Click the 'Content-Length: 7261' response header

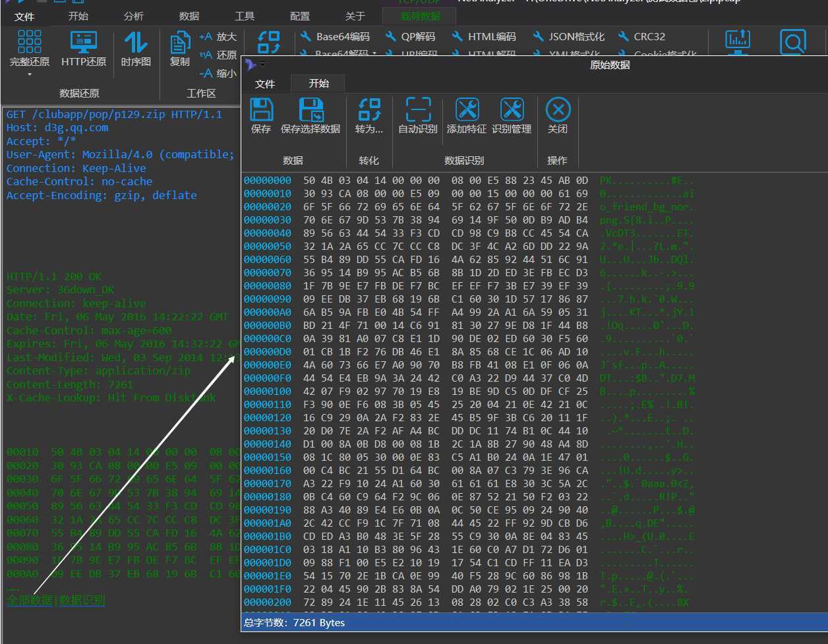pos(70,384)
